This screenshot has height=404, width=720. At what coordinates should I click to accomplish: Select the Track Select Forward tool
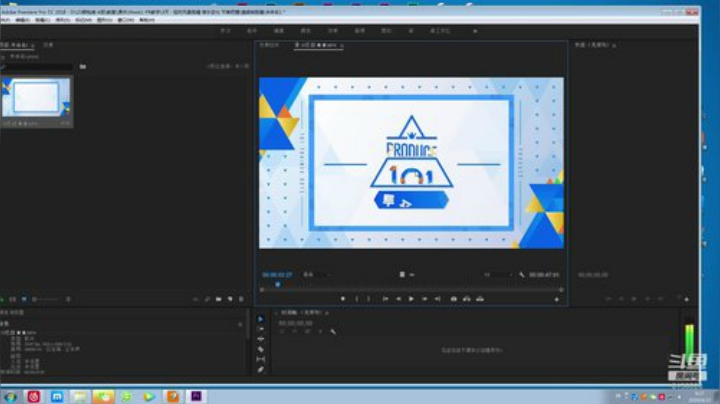pos(261,329)
